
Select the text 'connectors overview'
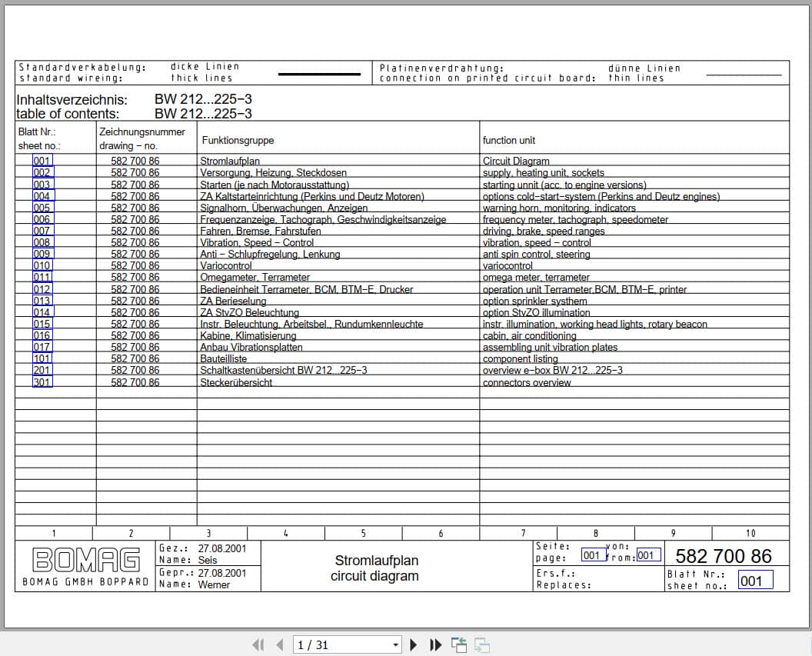coord(527,382)
